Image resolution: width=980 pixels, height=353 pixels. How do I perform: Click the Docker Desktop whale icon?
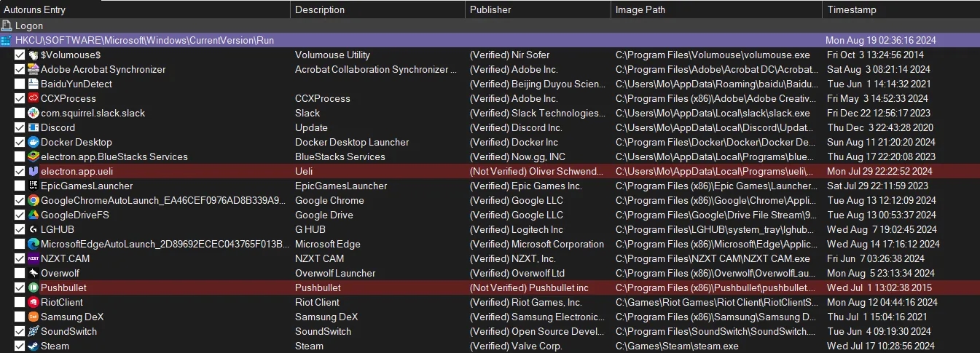(33, 142)
